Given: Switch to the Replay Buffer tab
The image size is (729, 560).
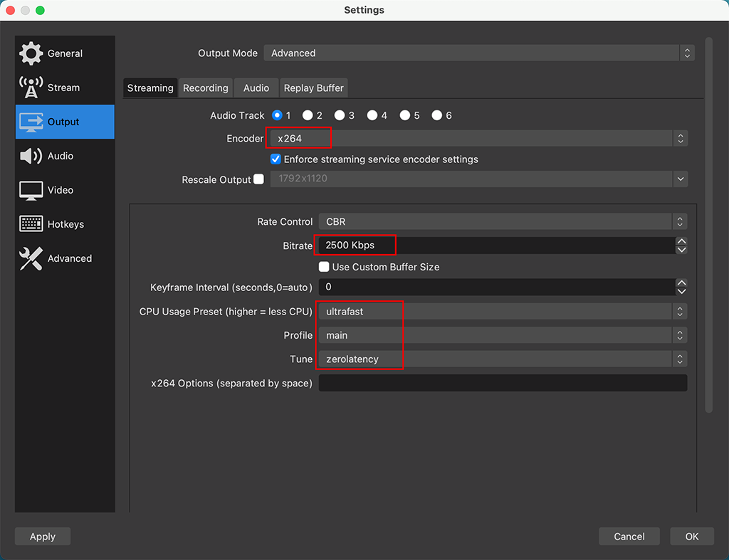Looking at the screenshot, I should point(314,88).
